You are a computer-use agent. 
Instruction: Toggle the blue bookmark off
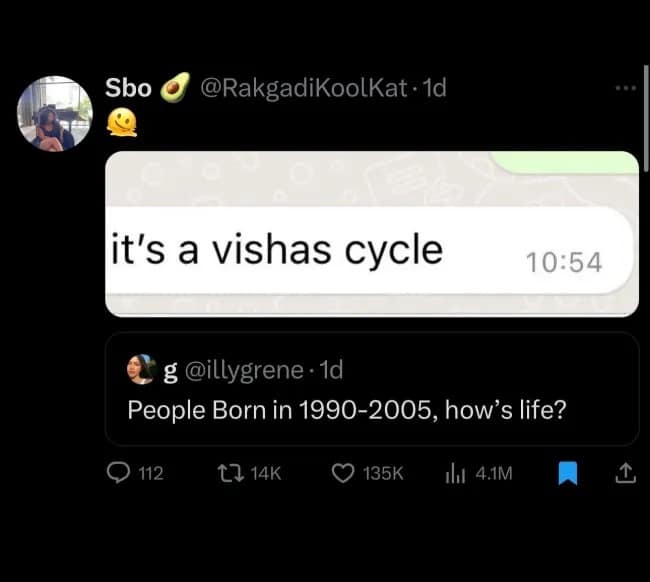coord(567,474)
